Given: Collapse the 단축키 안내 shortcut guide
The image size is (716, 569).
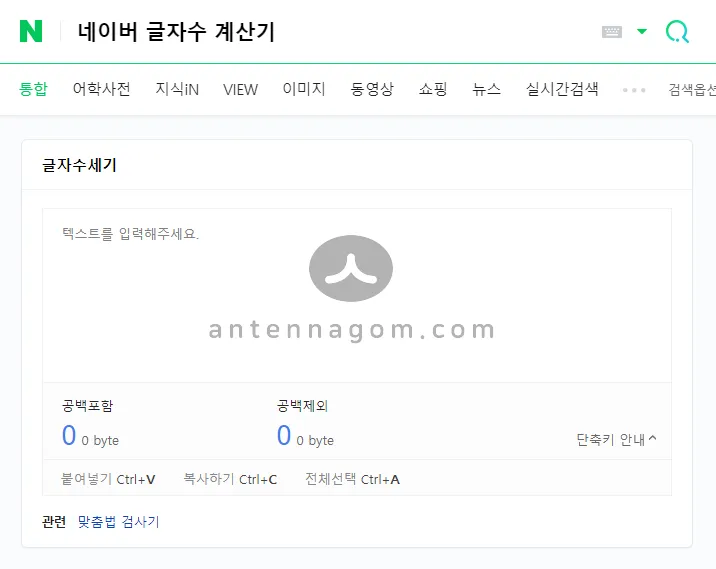Looking at the screenshot, I should coord(616,439).
